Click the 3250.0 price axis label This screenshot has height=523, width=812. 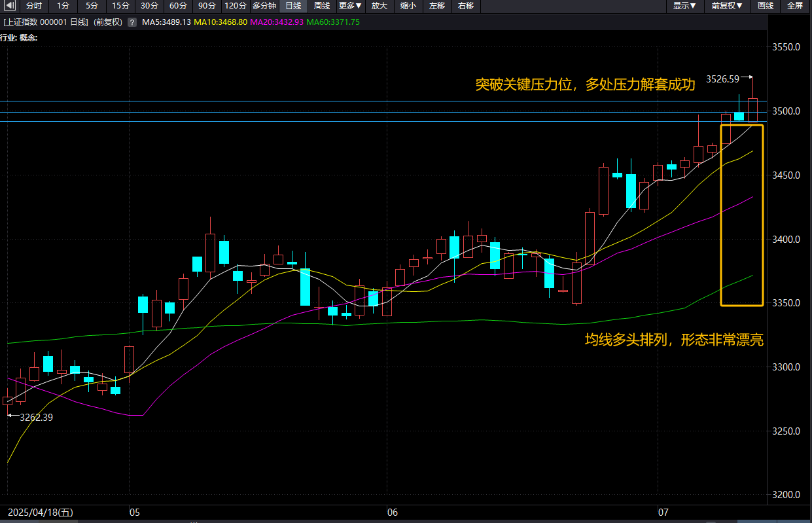point(786,431)
